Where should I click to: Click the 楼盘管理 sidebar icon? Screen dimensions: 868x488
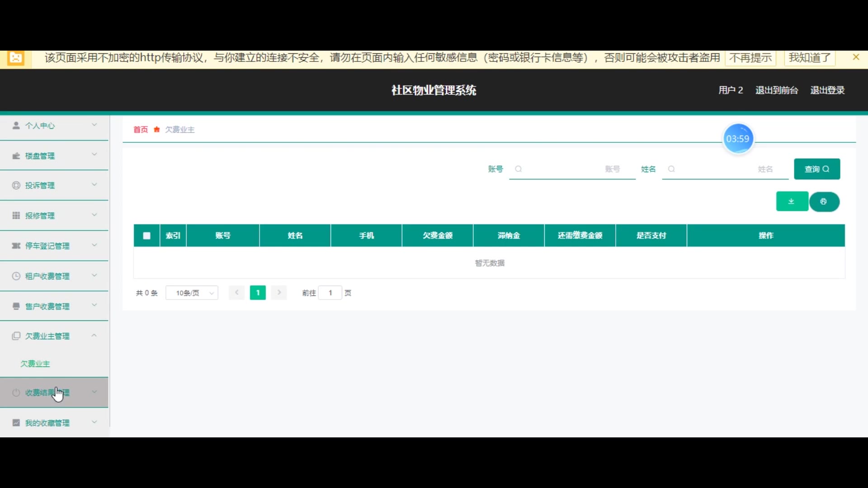click(x=16, y=156)
